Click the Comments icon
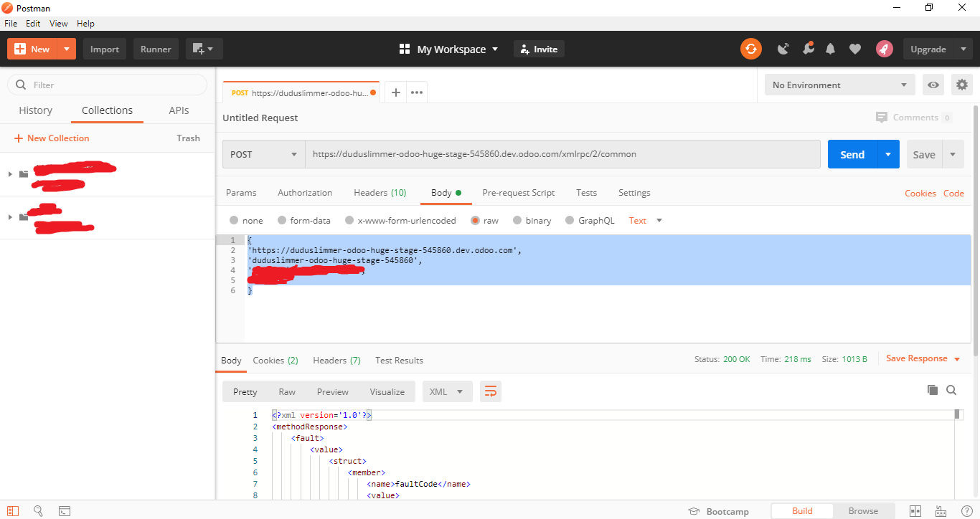 click(882, 118)
